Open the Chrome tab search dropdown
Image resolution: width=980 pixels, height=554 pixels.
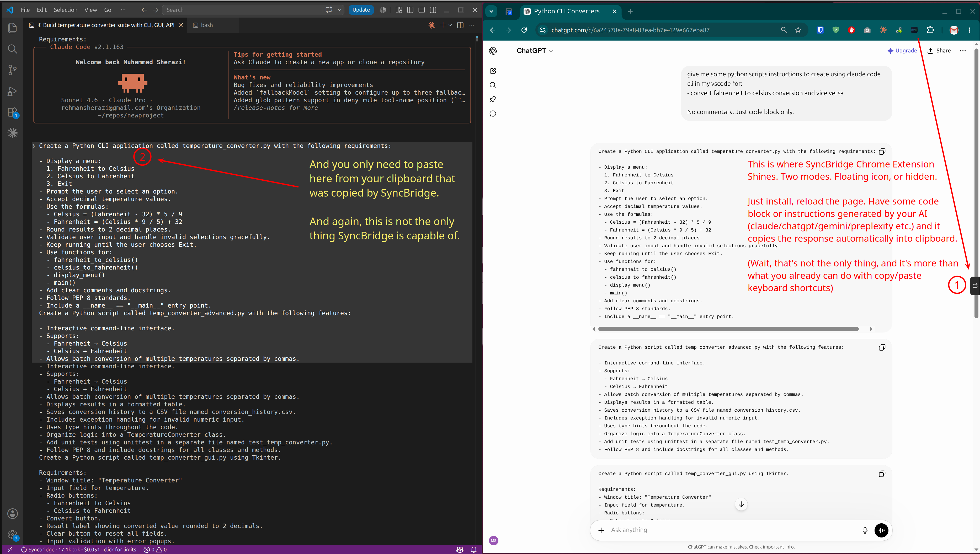(x=491, y=12)
